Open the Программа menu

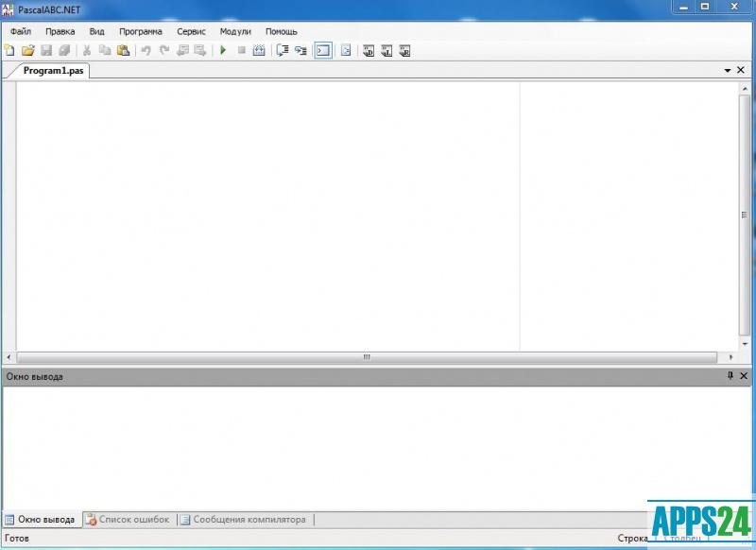click(141, 31)
